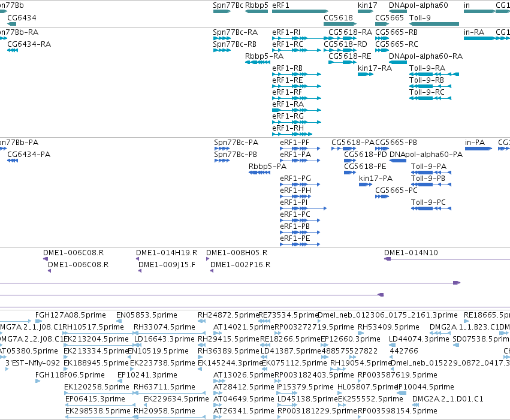Viewport: 510px width, 420px height.
Task: Select transcript Spn77Bc-RB
Action: pyautogui.click(x=234, y=44)
